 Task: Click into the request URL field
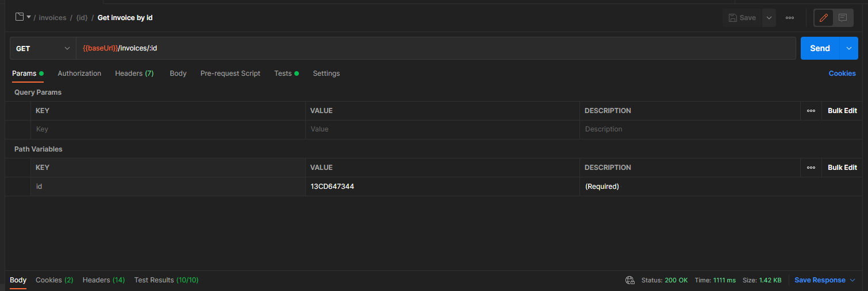tap(436, 48)
